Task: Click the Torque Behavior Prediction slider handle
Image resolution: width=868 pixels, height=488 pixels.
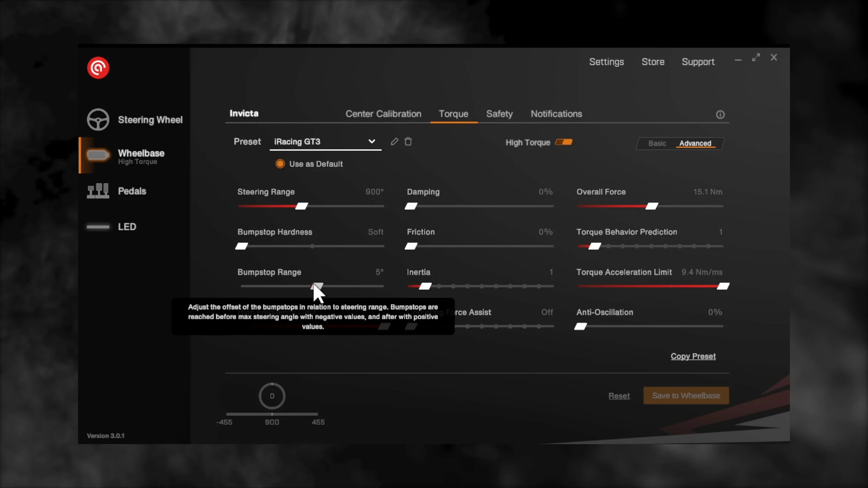Action: (x=594, y=246)
